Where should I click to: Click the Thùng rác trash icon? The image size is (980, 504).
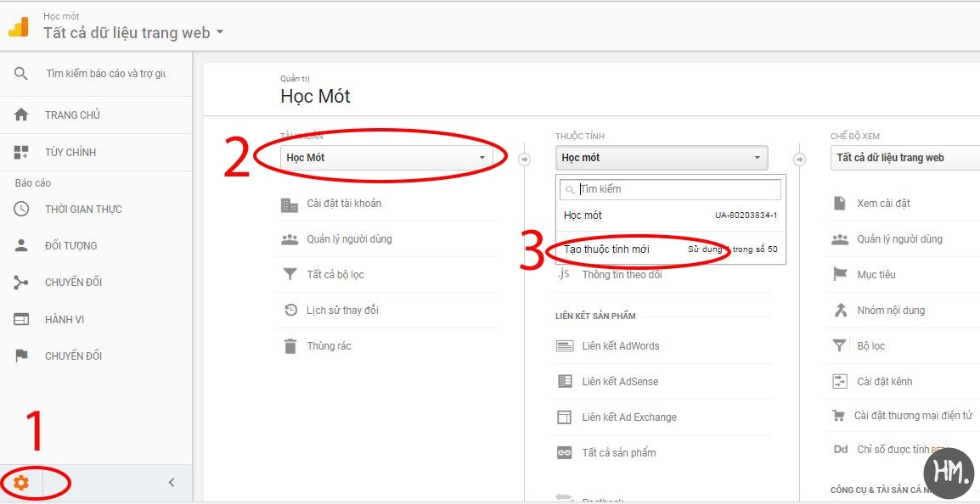click(x=290, y=346)
